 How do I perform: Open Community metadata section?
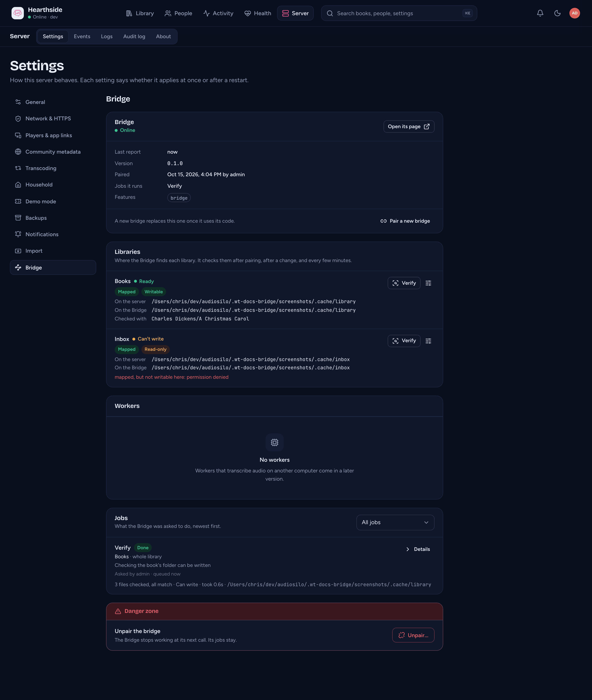click(x=53, y=152)
